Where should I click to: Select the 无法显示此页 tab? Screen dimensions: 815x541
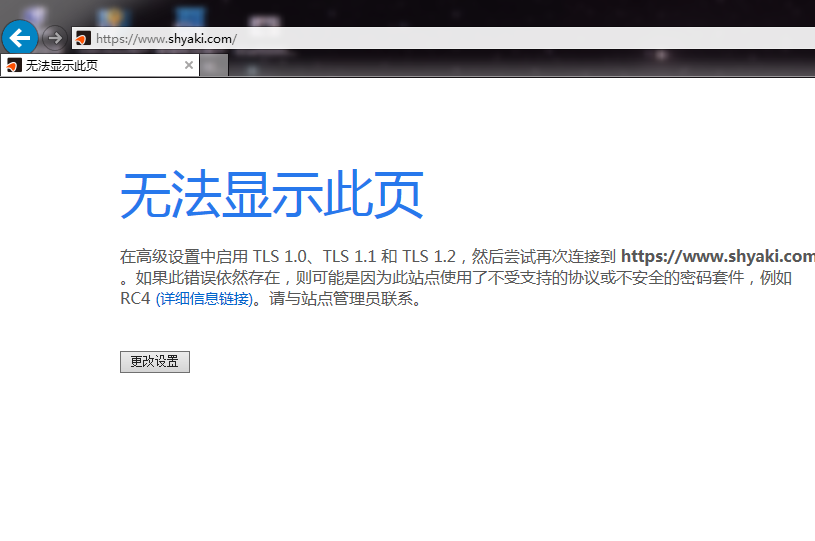tap(100, 65)
